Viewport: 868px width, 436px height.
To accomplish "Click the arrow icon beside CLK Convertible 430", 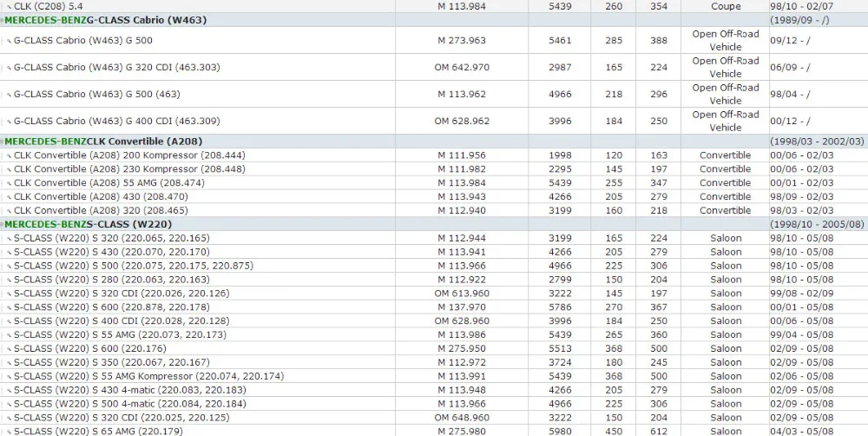I will pyautogui.click(x=9, y=197).
